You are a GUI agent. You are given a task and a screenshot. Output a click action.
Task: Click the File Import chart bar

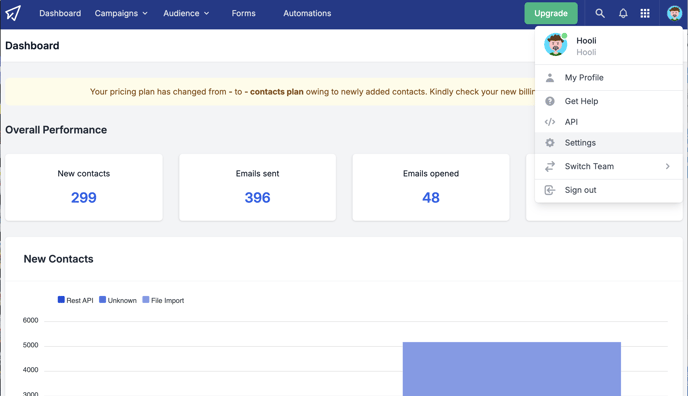click(x=512, y=369)
